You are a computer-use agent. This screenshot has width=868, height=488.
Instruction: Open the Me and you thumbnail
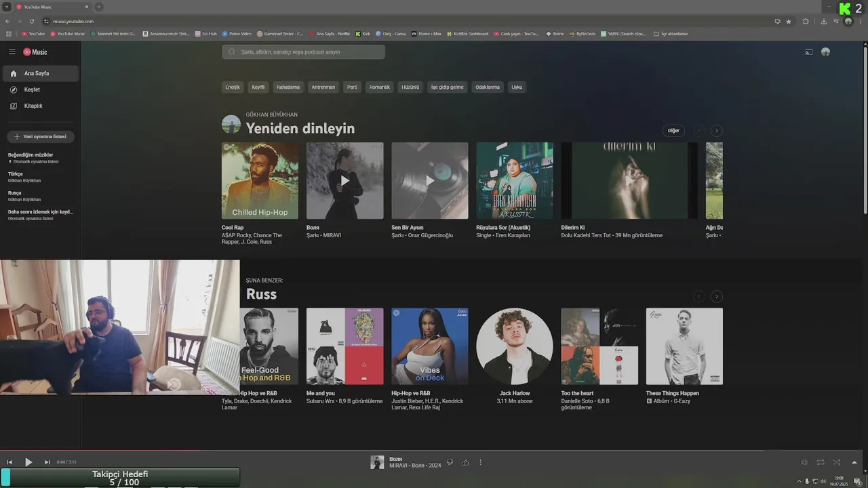pos(344,346)
